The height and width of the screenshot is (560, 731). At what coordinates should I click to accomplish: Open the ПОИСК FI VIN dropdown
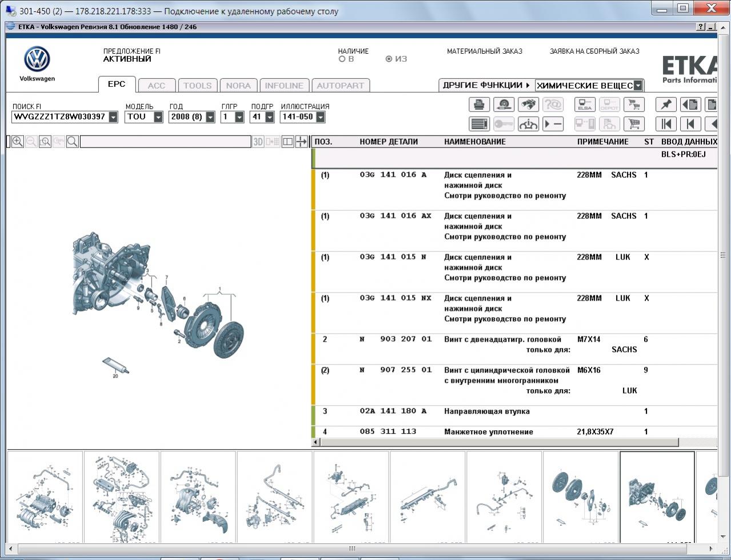pos(113,117)
